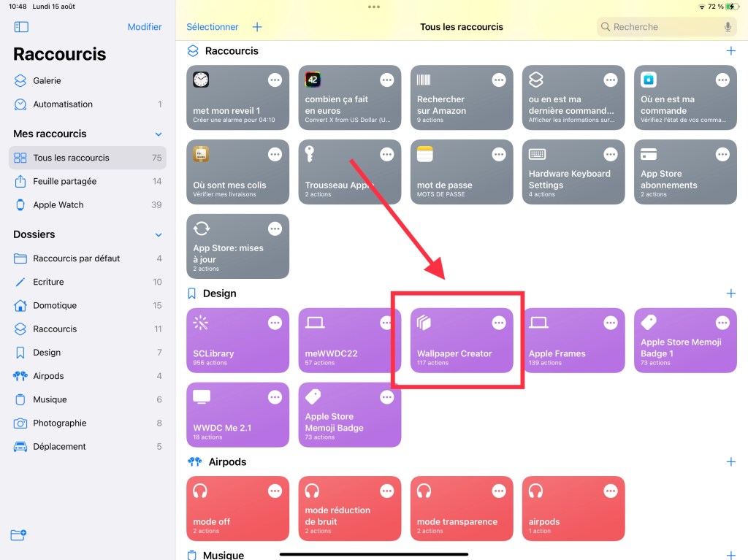Collapse the Dossiers section chevron
Viewport: 748px width, 560px height.
[x=159, y=235]
